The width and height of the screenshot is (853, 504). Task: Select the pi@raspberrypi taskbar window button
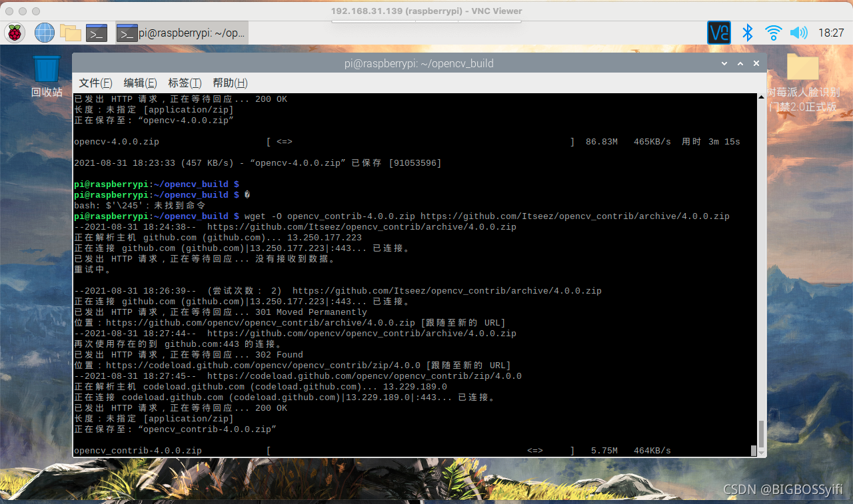(x=181, y=33)
